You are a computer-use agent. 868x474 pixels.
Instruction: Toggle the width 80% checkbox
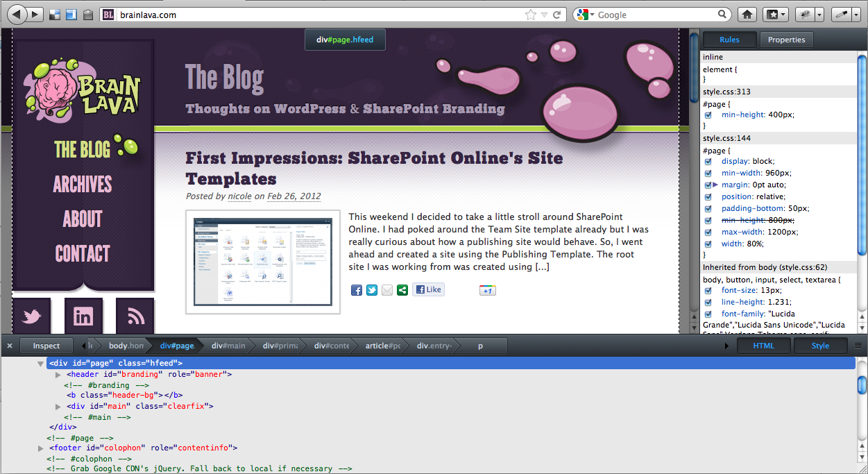tap(708, 244)
